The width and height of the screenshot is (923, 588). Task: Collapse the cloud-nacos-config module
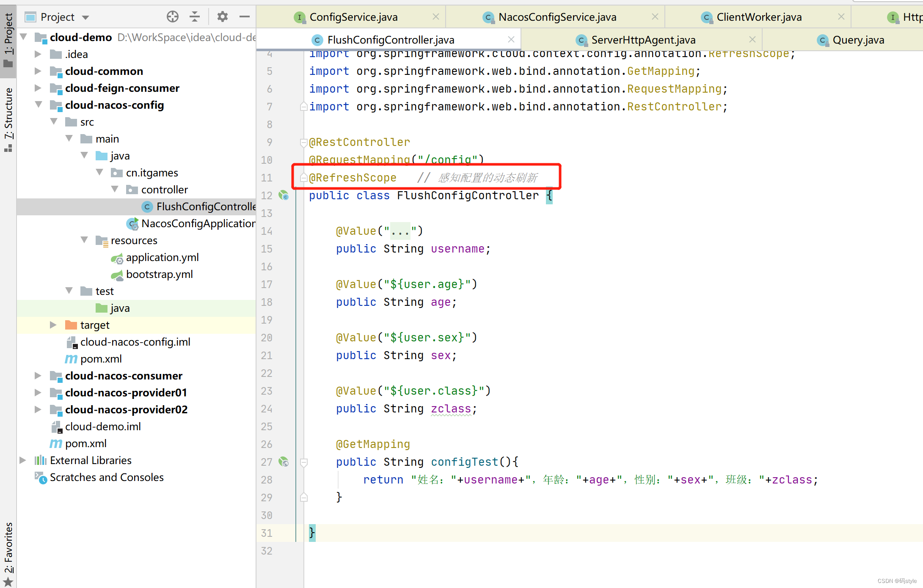click(39, 104)
